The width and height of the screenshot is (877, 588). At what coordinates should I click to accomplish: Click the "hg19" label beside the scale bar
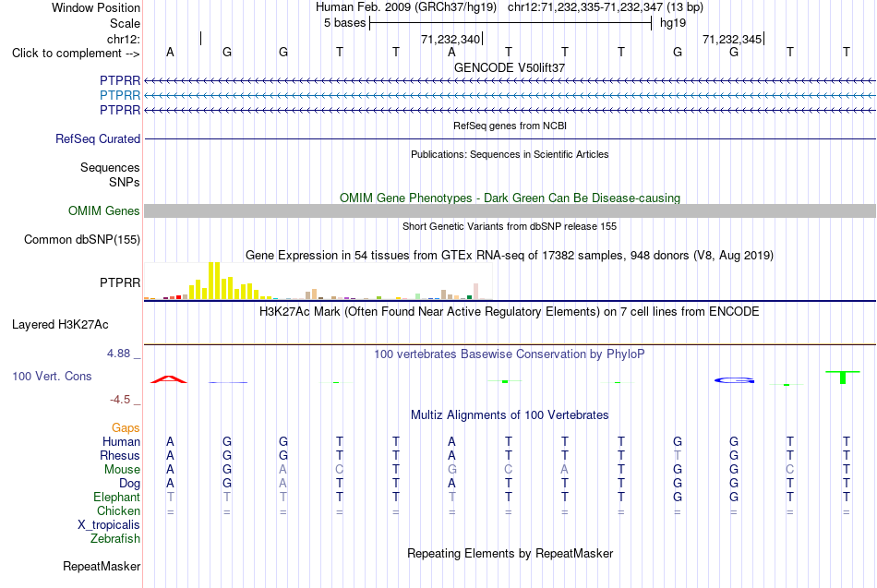(673, 23)
